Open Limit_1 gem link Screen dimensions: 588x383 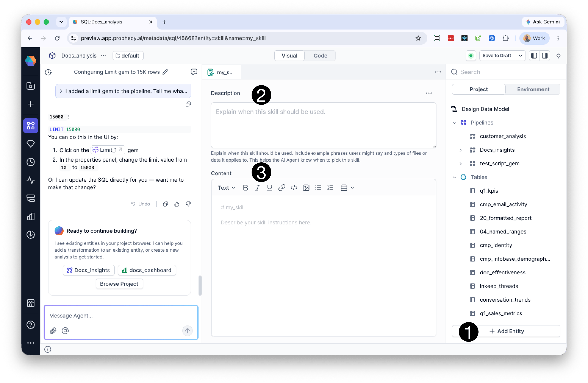coord(108,150)
